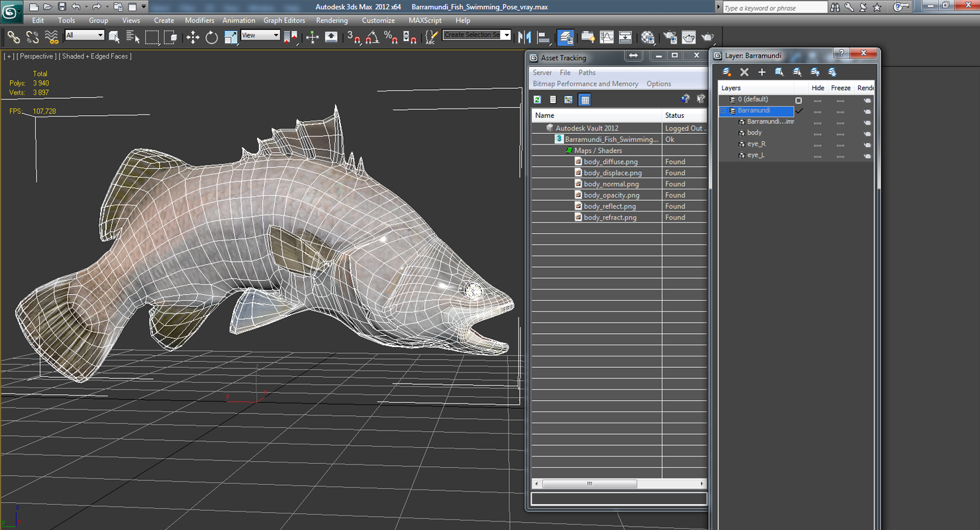This screenshot has width=980, height=530.
Task: Toggle the Spinner Snap button
Action: tap(410, 38)
